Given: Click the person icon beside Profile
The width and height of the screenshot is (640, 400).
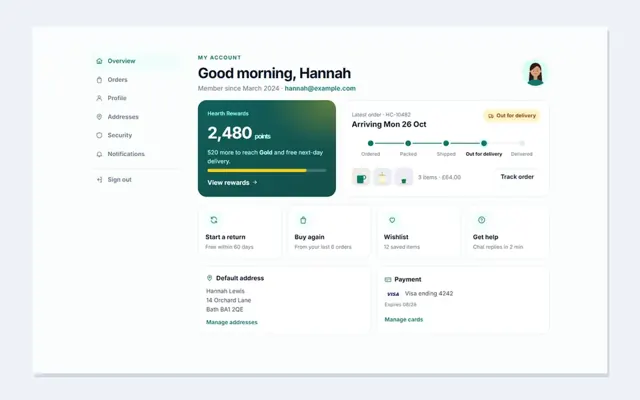Looking at the screenshot, I should (99, 98).
